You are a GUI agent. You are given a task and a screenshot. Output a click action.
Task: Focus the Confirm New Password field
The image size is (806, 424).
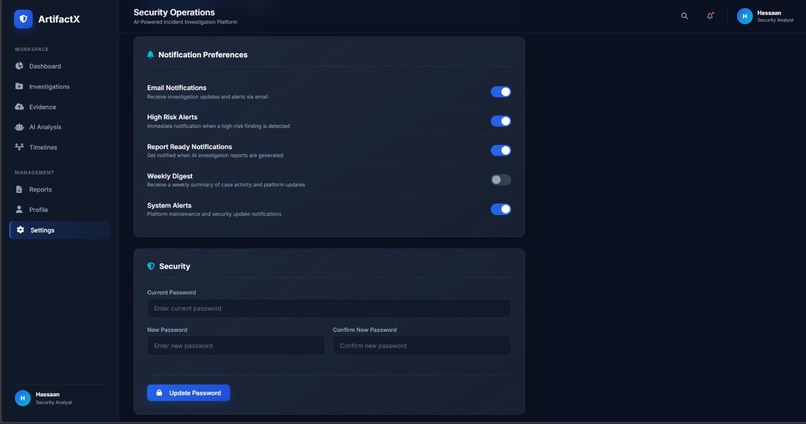(422, 345)
